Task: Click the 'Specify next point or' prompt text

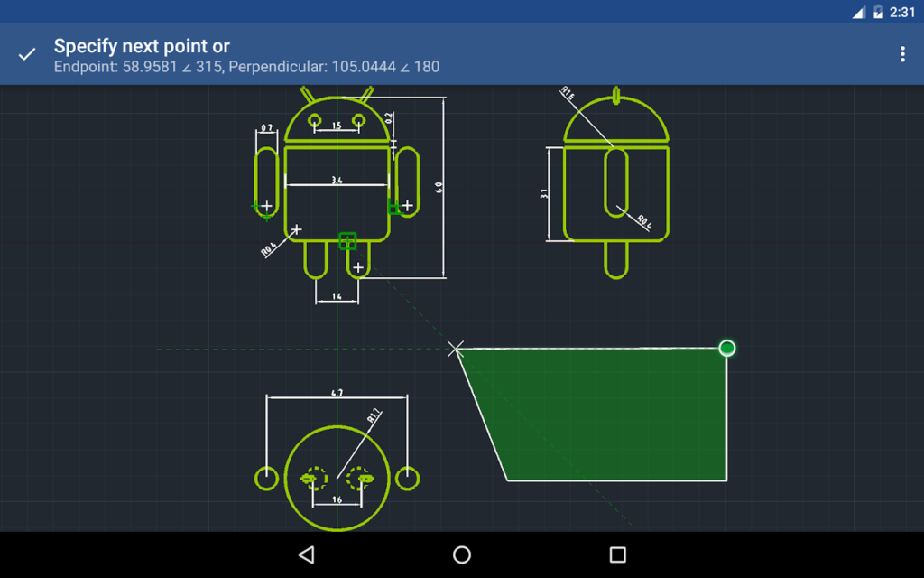Action: tap(141, 45)
